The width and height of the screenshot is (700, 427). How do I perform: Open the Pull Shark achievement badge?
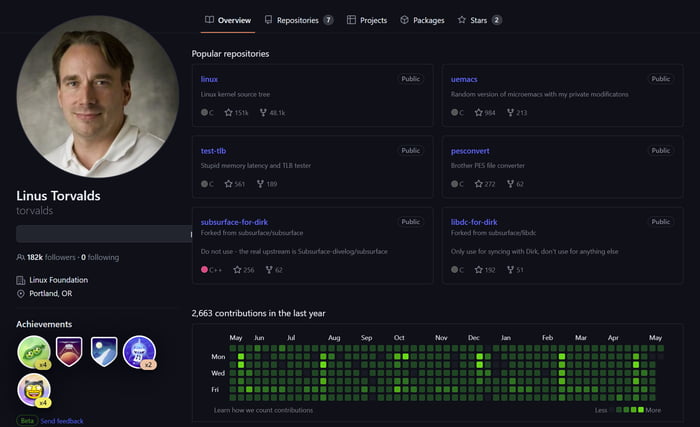(138, 352)
